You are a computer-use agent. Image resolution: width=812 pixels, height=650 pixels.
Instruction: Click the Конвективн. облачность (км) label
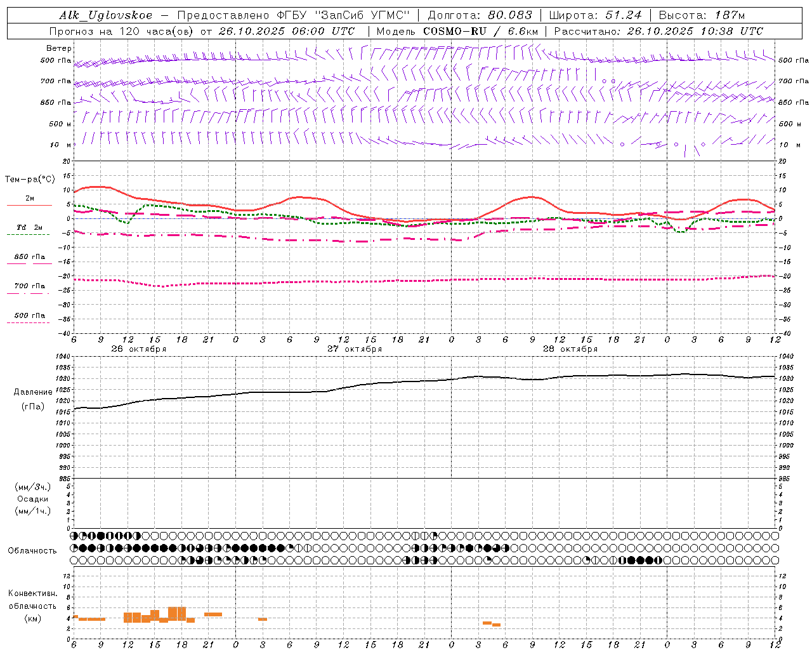coord(32,606)
